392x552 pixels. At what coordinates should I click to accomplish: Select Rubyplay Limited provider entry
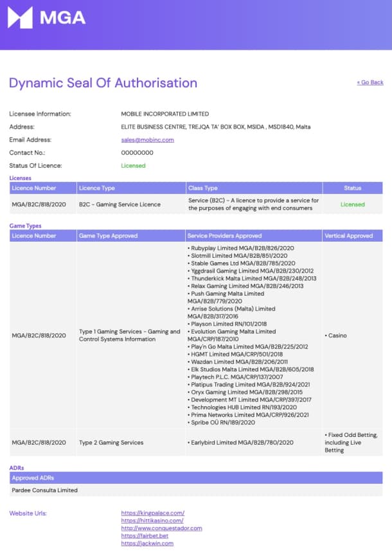tap(241, 248)
